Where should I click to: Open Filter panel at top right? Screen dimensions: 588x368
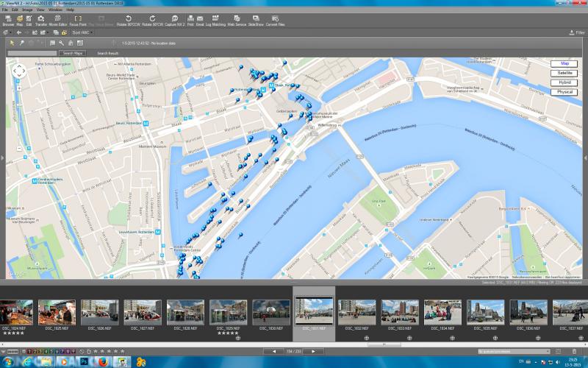577,32
